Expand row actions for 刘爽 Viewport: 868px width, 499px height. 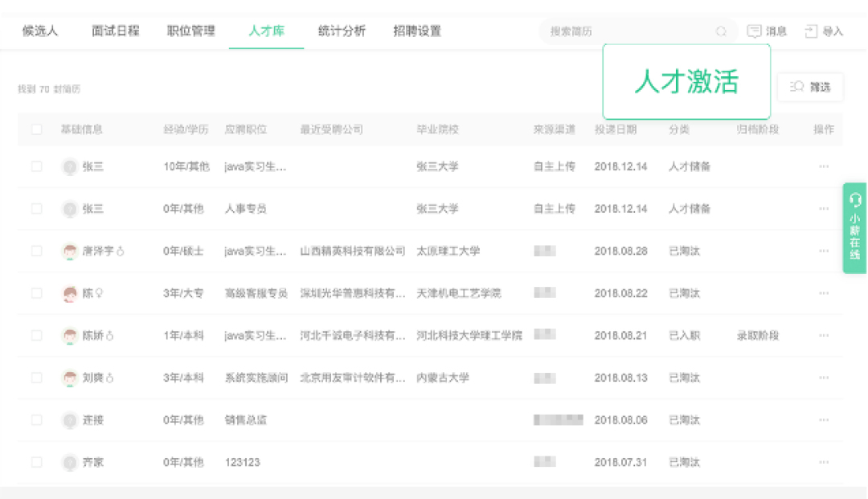(x=823, y=378)
